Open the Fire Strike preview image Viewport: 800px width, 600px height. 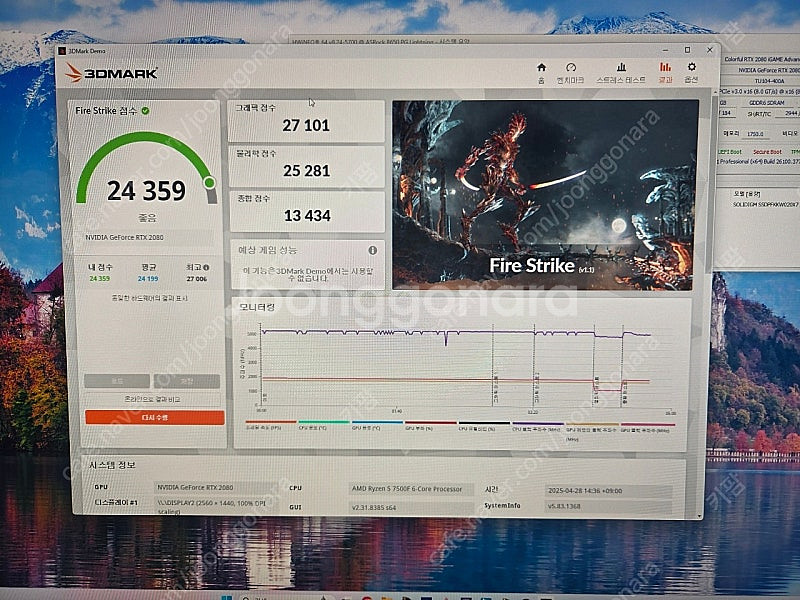tap(544, 195)
